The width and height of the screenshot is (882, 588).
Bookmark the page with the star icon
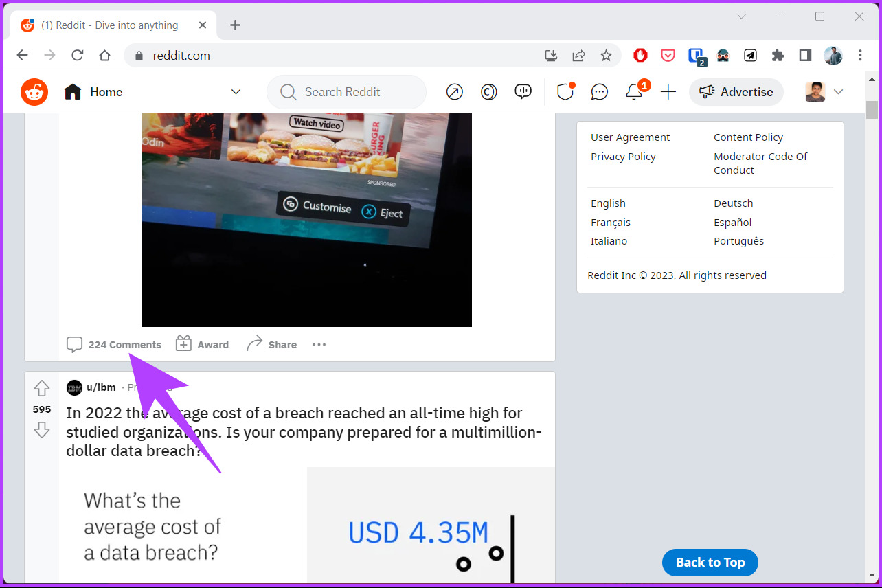point(607,56)
